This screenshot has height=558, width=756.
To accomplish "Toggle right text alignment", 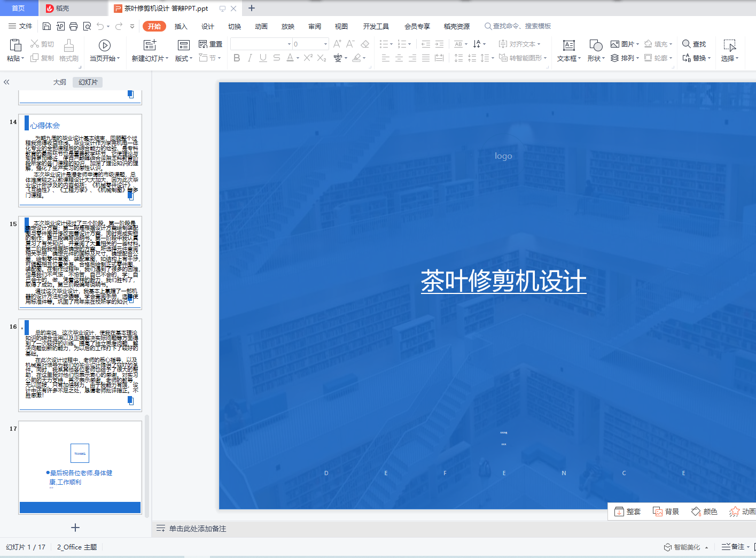I will pyautogui.click(x=412, y=58).
